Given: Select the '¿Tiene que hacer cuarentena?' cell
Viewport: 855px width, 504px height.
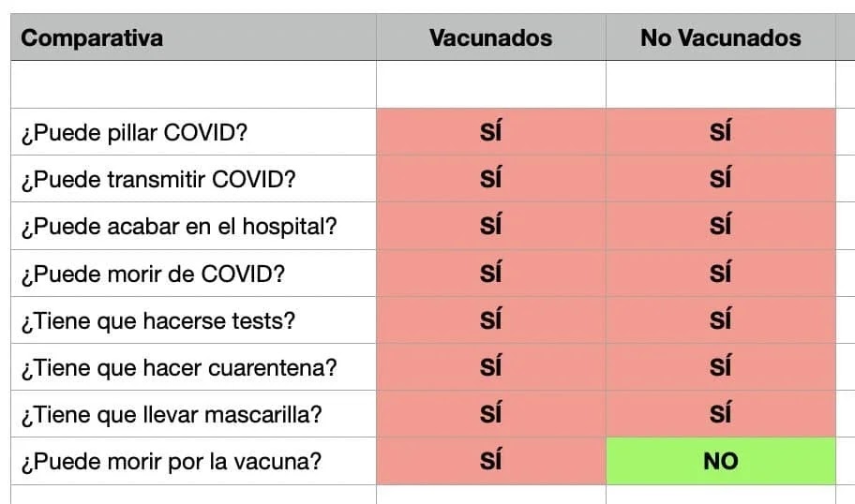Looking at the screenshot, I should pos(193,367).
